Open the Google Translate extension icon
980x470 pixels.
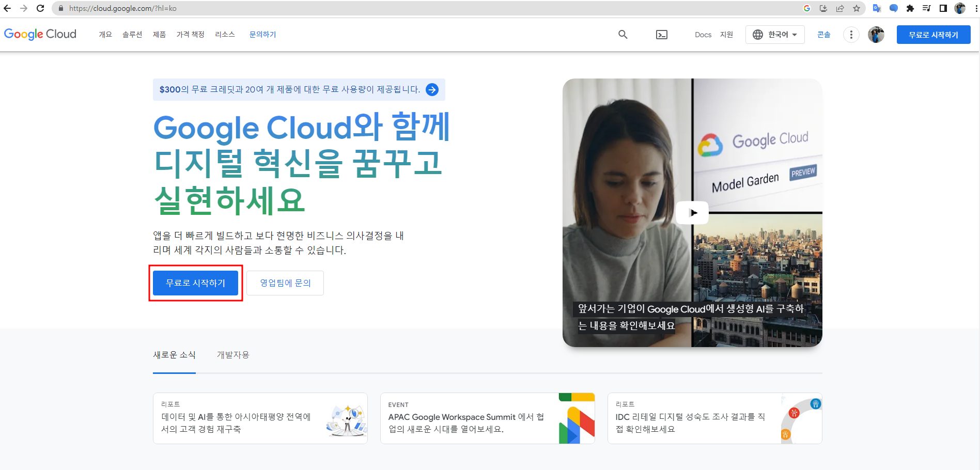(877, 8)
